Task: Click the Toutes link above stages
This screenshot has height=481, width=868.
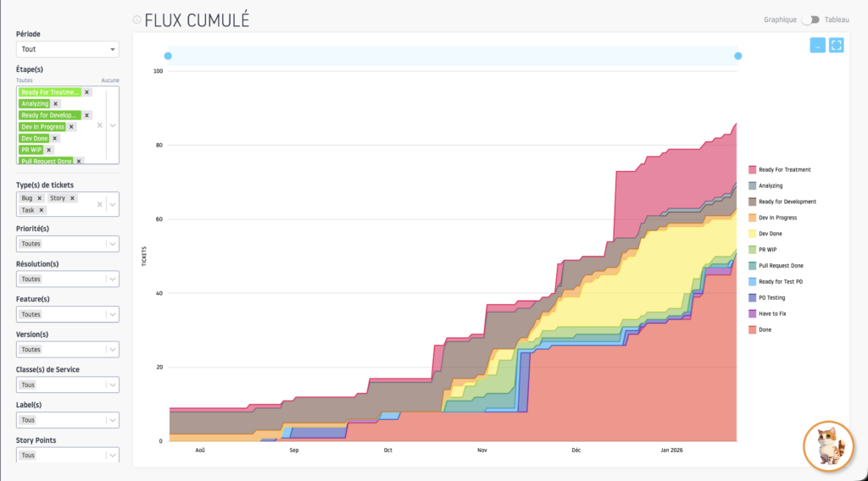Action: pyautogui.click(x=25, y=80)
